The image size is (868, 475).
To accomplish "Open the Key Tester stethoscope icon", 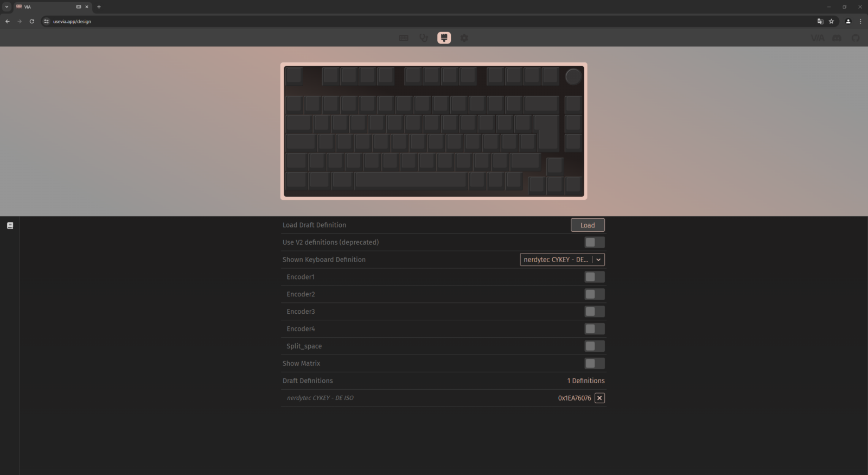I will point(424,38).
